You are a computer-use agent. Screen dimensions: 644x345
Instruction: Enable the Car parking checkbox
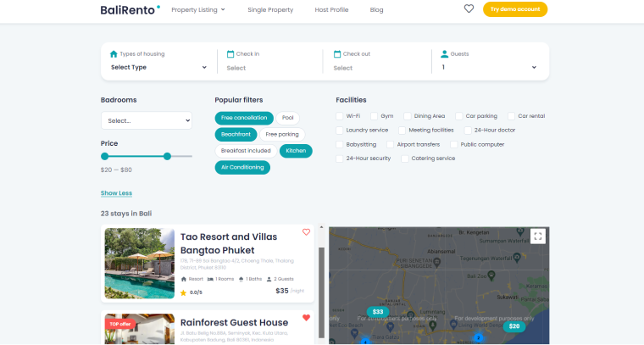[458, 116]
